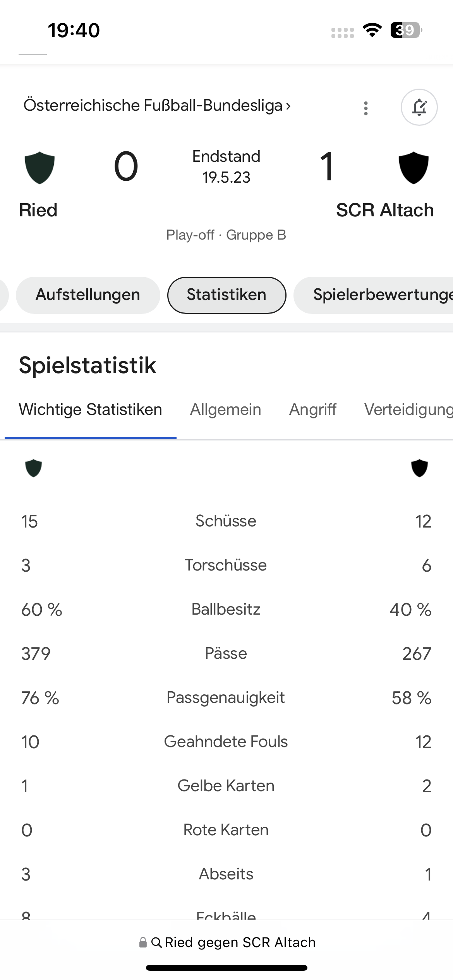453x980 pixels.
Task: Tap the SCR Altach team name
Action: pyautogui.click(x=385, y=210)
